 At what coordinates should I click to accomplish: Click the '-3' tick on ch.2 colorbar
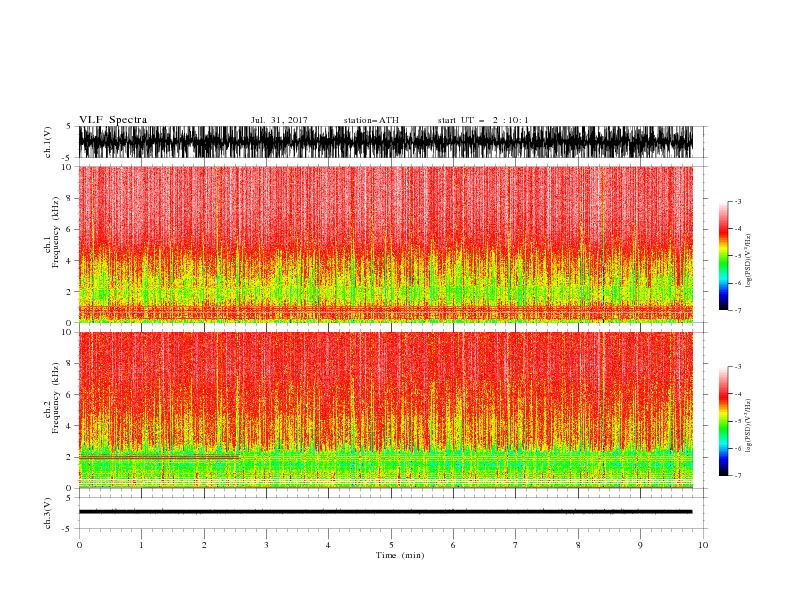(737, 367)
